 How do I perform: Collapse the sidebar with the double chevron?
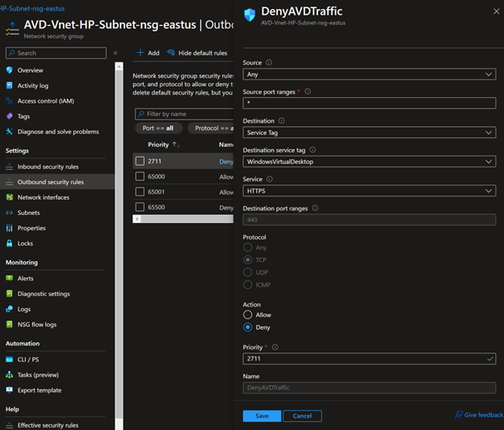point(115,53)
